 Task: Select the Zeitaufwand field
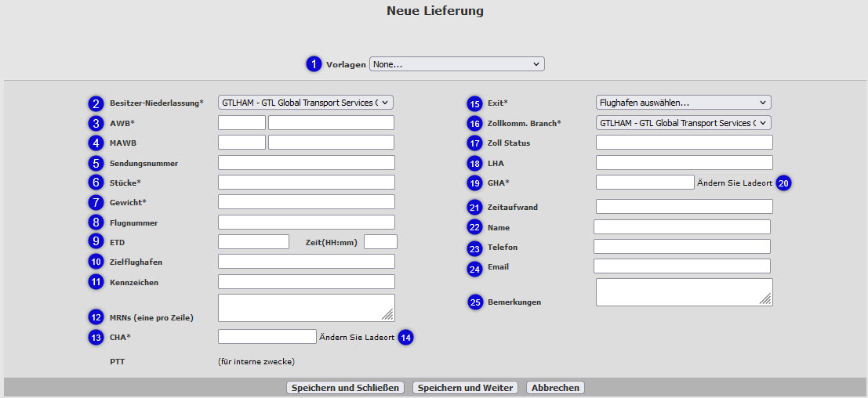pyautogui.click(x=685, y=207)
